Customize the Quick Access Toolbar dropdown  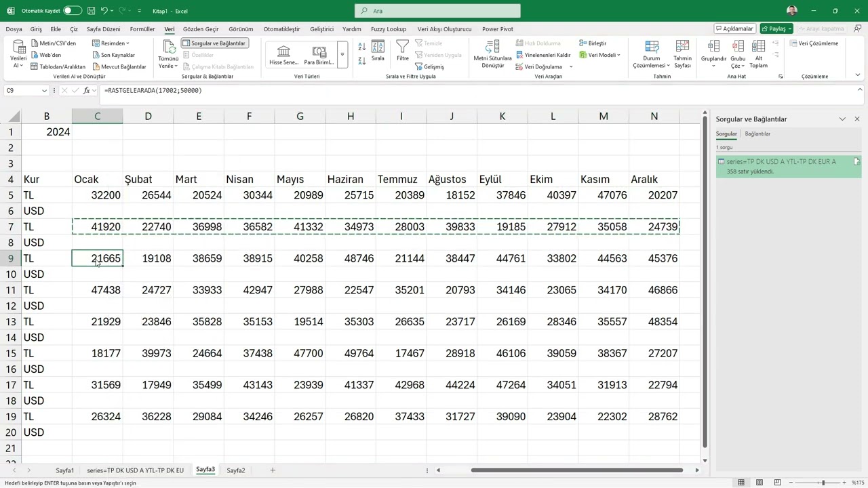140,12
